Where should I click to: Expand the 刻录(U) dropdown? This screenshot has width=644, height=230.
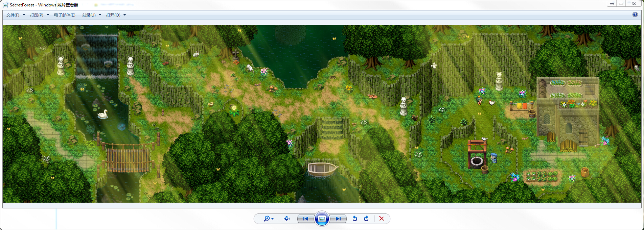coord(91,15)
